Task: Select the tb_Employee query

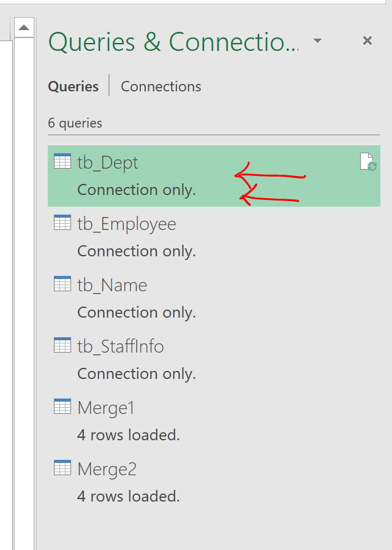Action: pos(127,224)
